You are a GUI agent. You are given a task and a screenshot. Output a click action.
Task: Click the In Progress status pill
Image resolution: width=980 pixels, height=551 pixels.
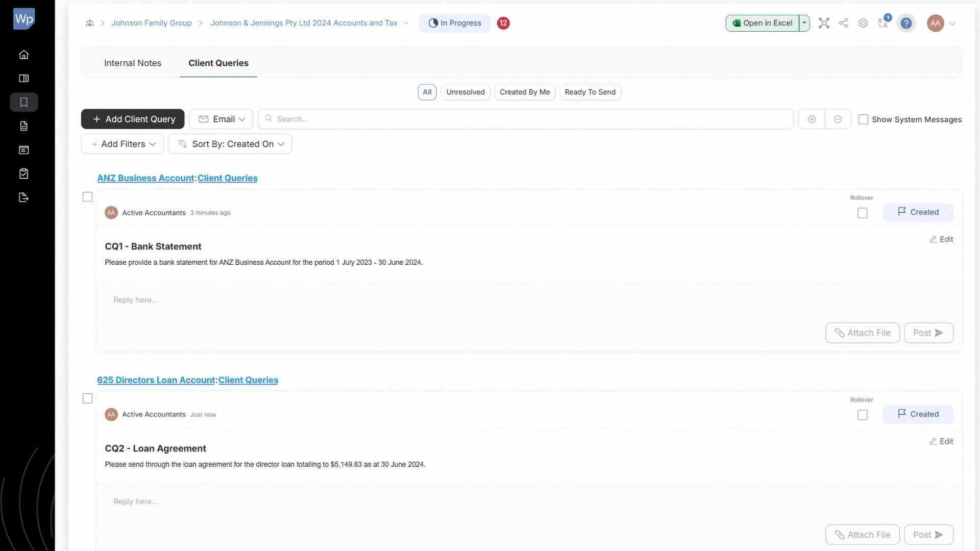[454, 23]
